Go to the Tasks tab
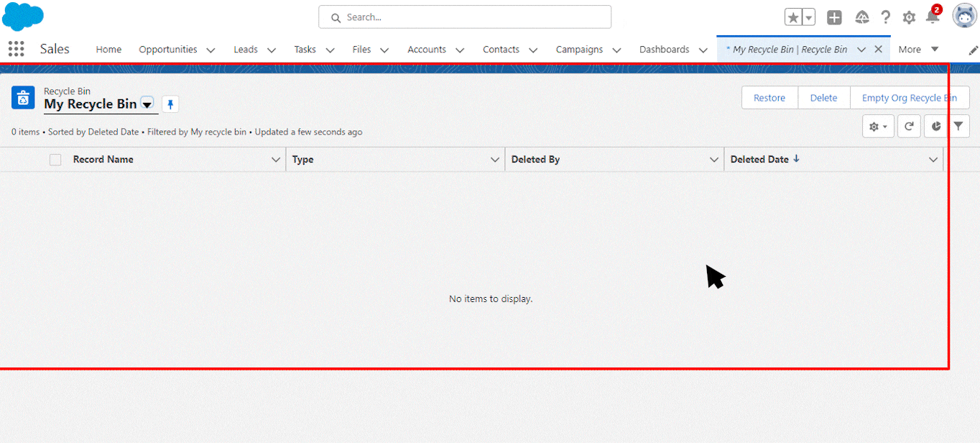The image size is (980, 443). pos(305,50)
